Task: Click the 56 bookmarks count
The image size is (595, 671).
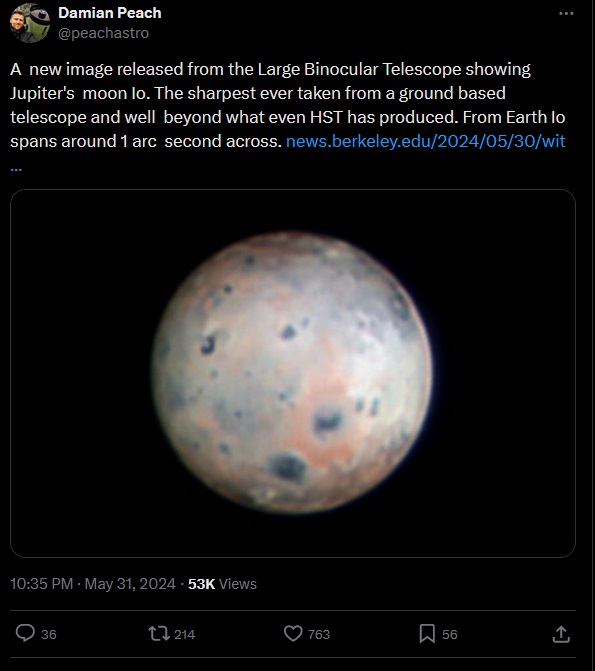Action: (449, 634)
